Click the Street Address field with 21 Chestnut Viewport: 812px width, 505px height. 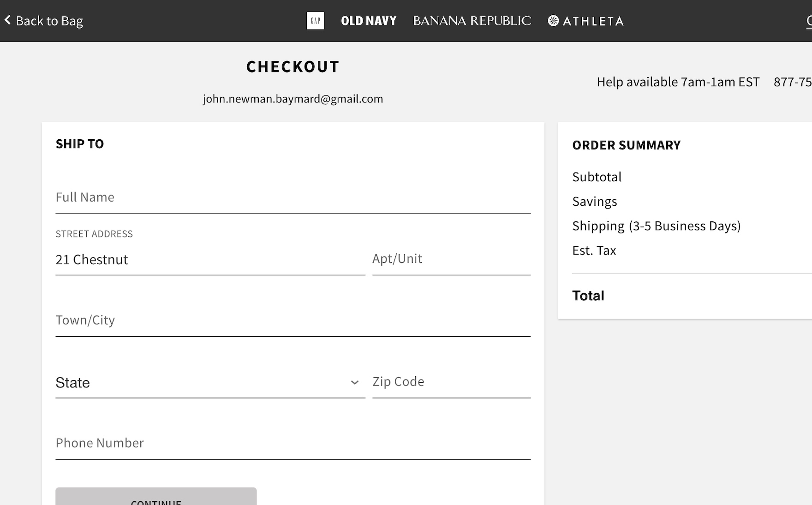[x=210, y=260]
